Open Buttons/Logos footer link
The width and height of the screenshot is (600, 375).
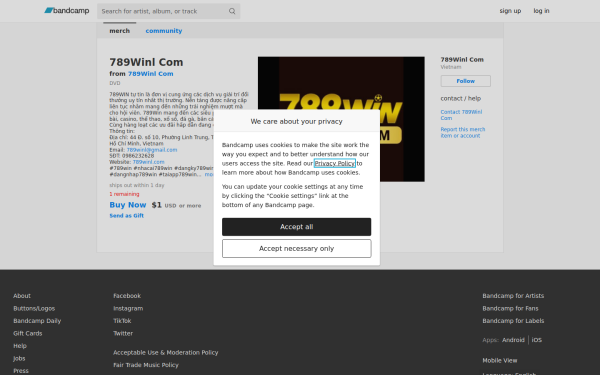point(34,308)
